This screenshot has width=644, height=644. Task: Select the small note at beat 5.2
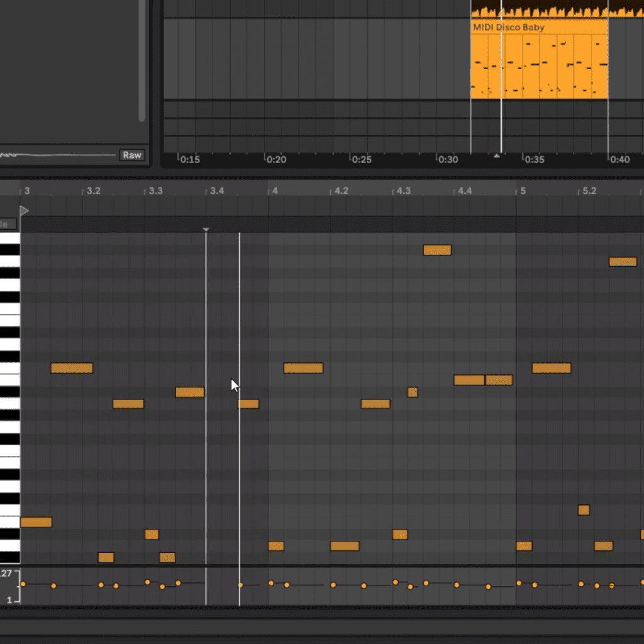pyautogui.click(x=584, y=510)
